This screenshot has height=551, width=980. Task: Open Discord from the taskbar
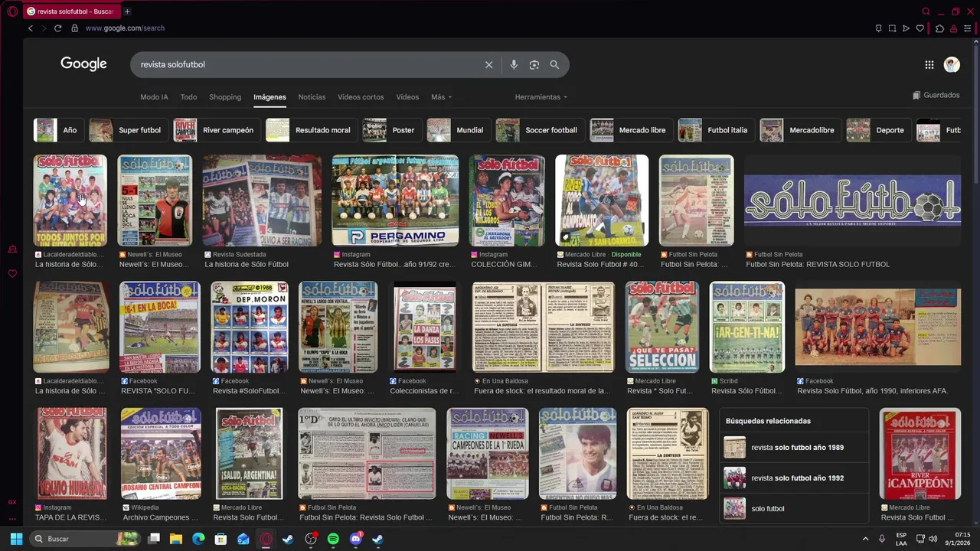[355, 539]
